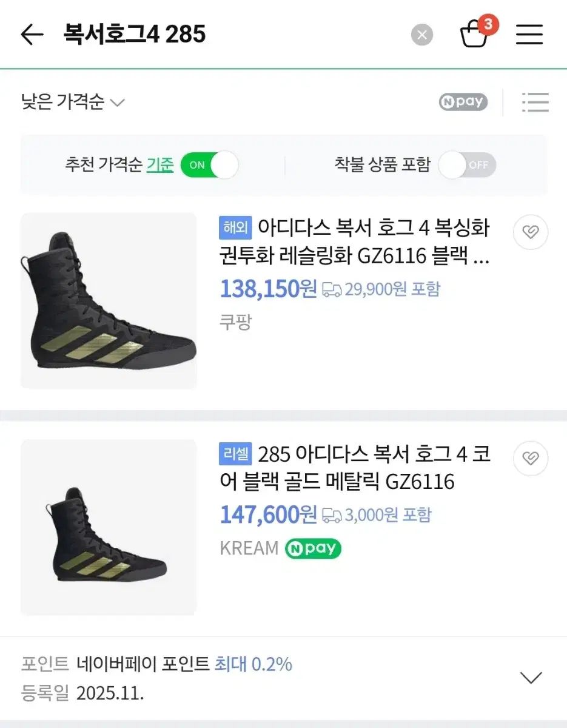The image size is (567, 728).
Task: Enable the 착불 상품 포함 toggle
Action: coord(467,165)
